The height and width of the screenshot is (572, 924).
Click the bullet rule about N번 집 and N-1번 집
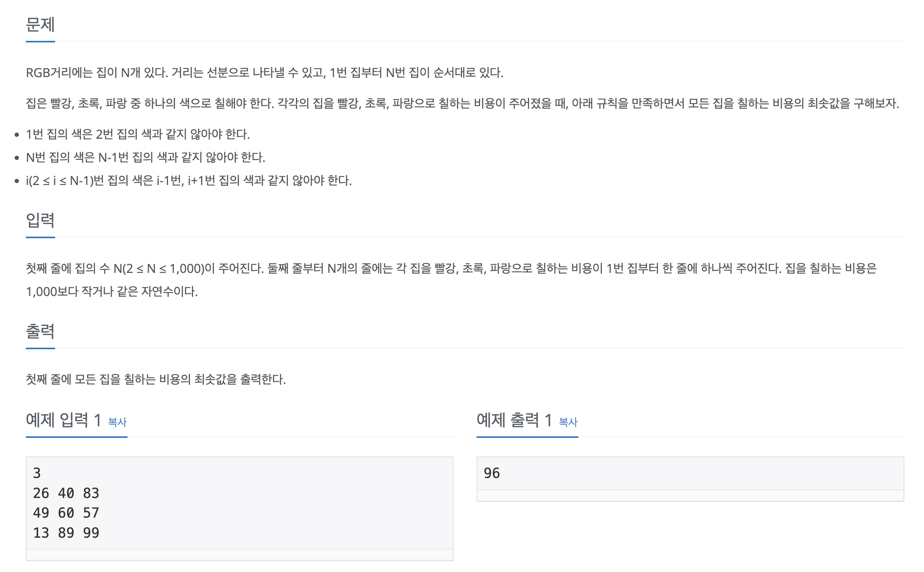coord(146,157)
